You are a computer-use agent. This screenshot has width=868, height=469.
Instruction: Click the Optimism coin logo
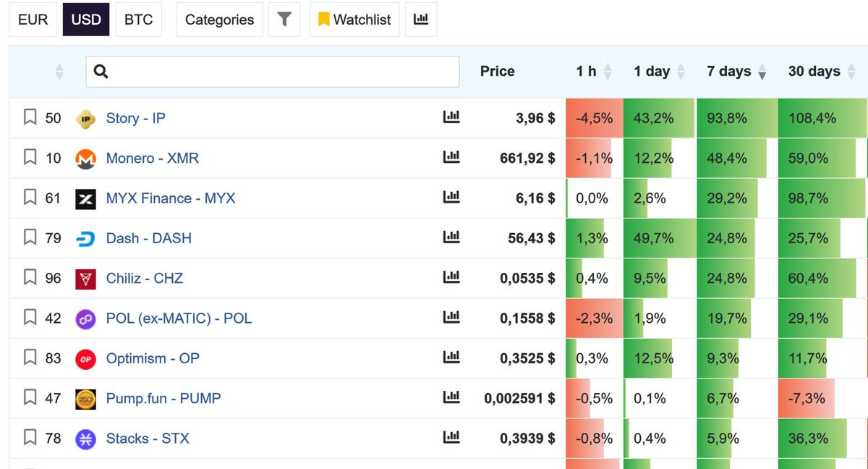[x=86, y=359]
